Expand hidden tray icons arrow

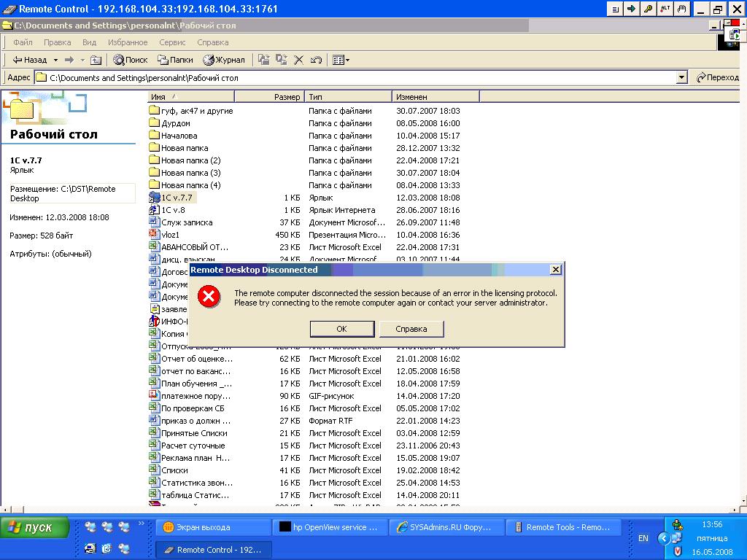[664, 538]
